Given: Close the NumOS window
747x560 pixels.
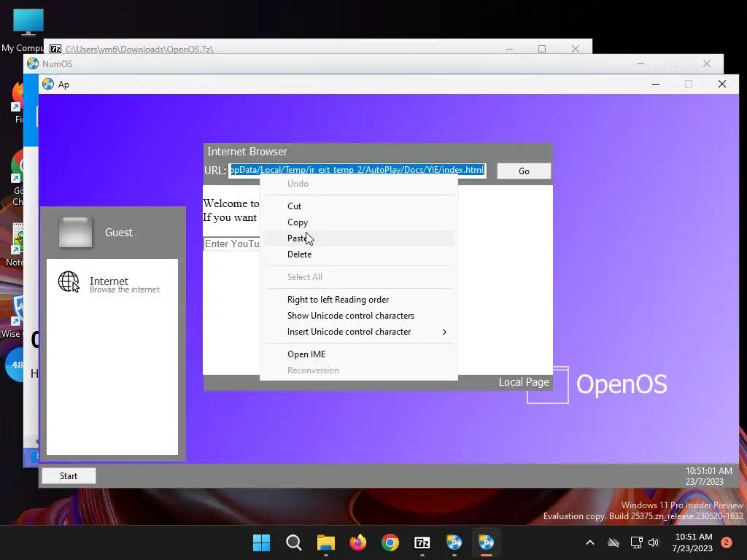Looking at the screenshot, I should (707, 63).
